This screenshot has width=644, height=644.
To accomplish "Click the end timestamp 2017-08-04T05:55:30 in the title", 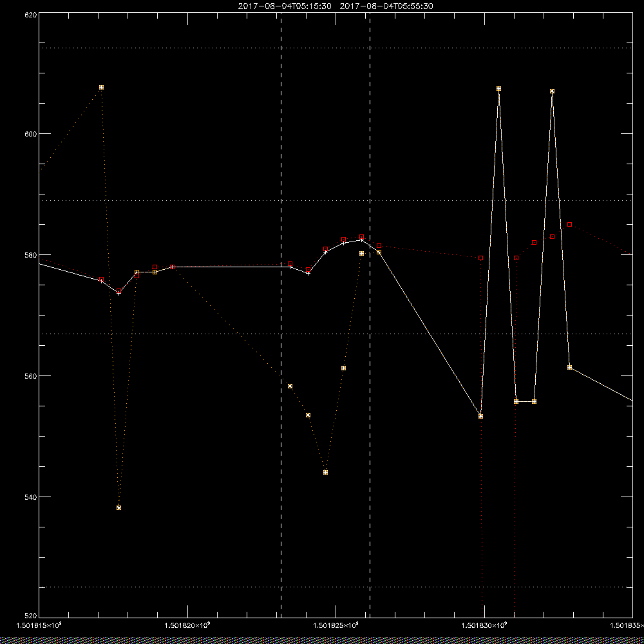I will pyautogui.click(x=386, y=6).
